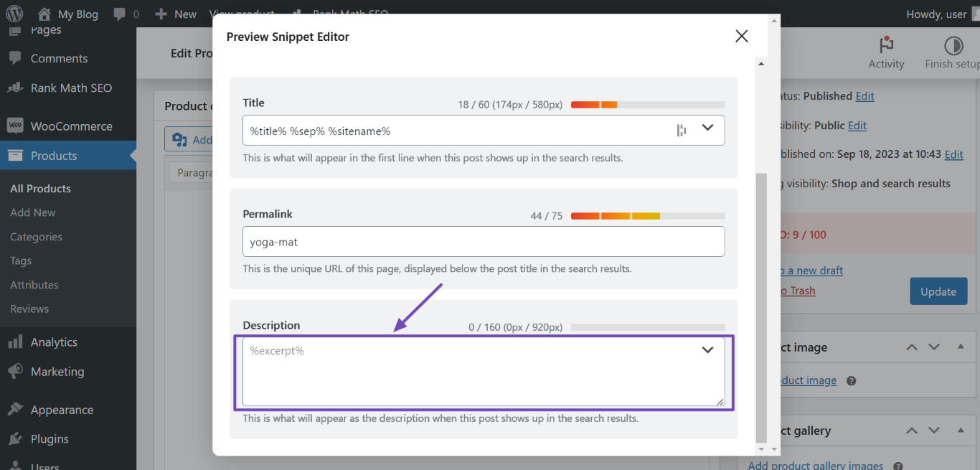Collapse the Product image panel
Image resolution: width=980 pixels, height=470 pixels.
tap(961, 347)
